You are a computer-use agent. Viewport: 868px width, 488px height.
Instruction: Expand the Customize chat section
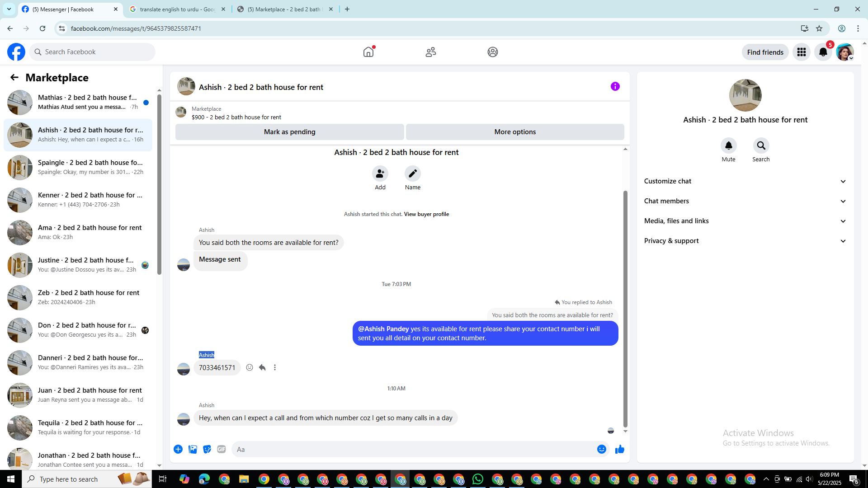point(745,181)
